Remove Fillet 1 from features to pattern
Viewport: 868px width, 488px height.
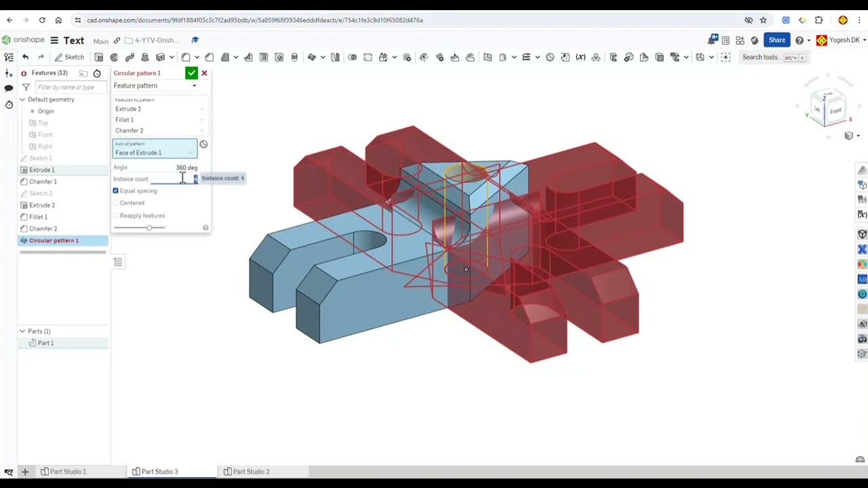(202, 120)
